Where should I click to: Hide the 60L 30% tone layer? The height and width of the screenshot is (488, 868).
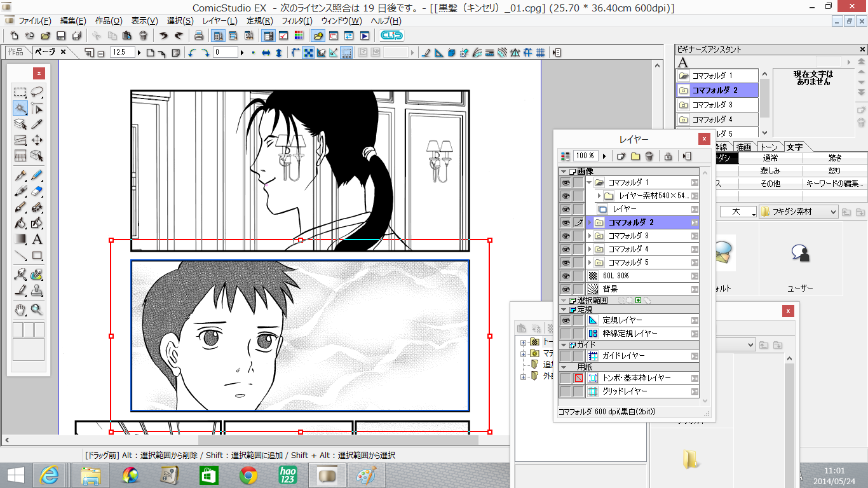pos(566,276)
